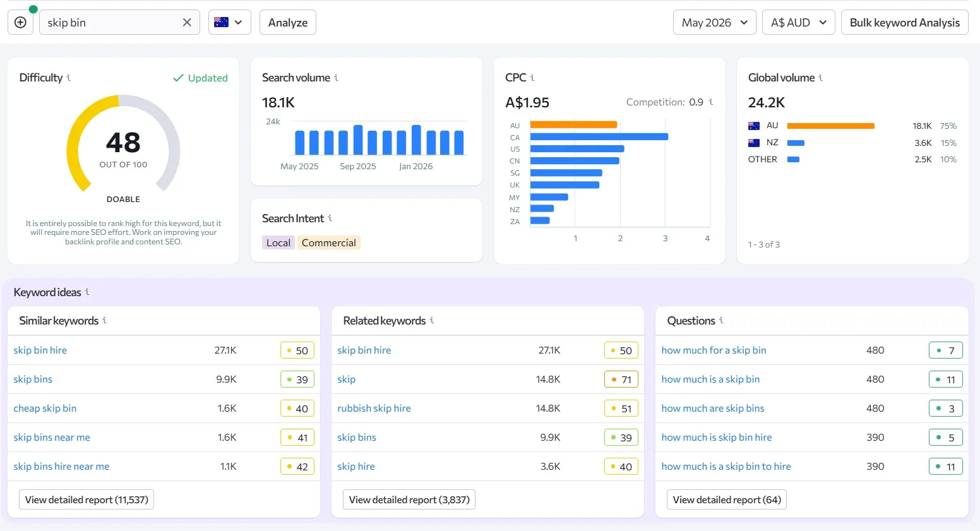Click the flag icon in NZ row

point(754,143)
